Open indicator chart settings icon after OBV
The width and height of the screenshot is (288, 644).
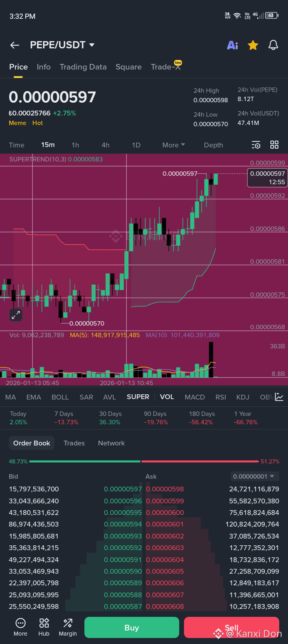tap(279, 397)
